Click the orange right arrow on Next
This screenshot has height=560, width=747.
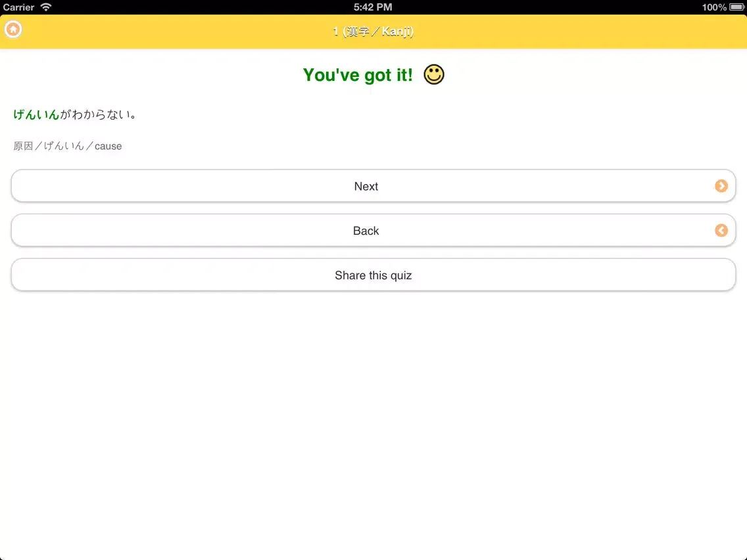[721, 186]
